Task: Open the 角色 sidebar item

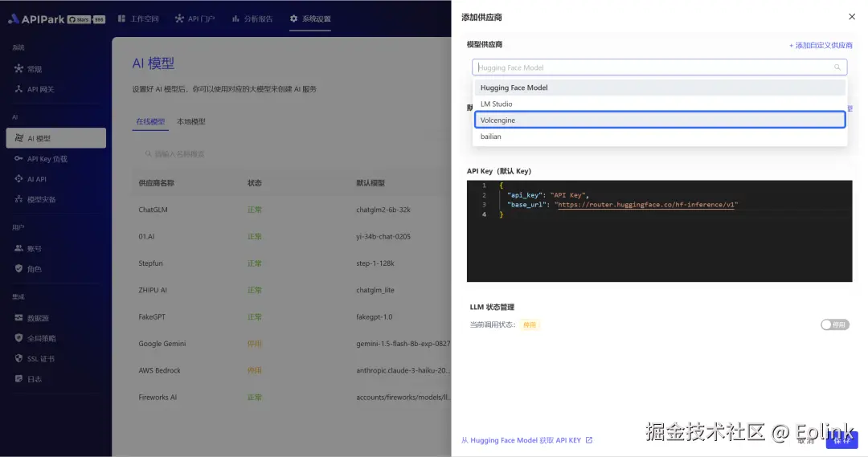Action: pos(56,269)
